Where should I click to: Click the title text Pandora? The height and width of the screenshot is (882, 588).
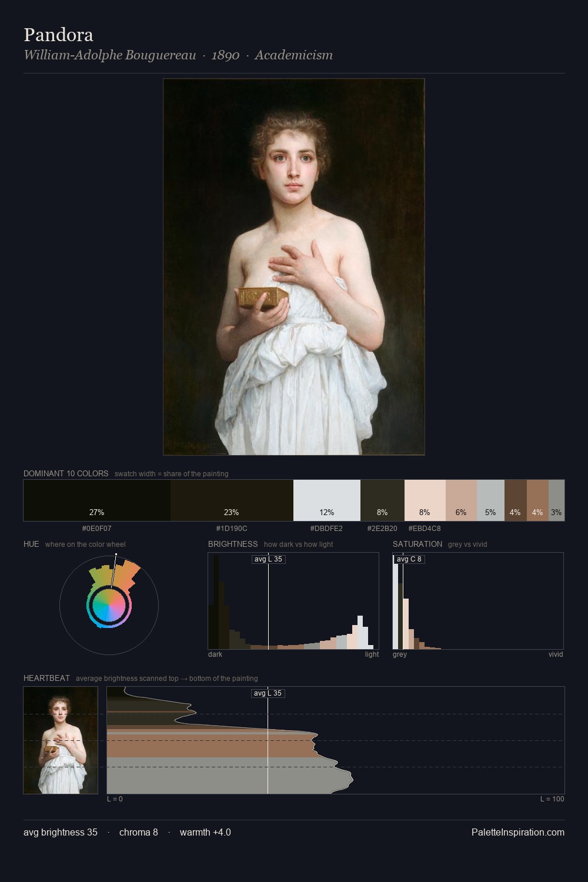pos(58,35)
